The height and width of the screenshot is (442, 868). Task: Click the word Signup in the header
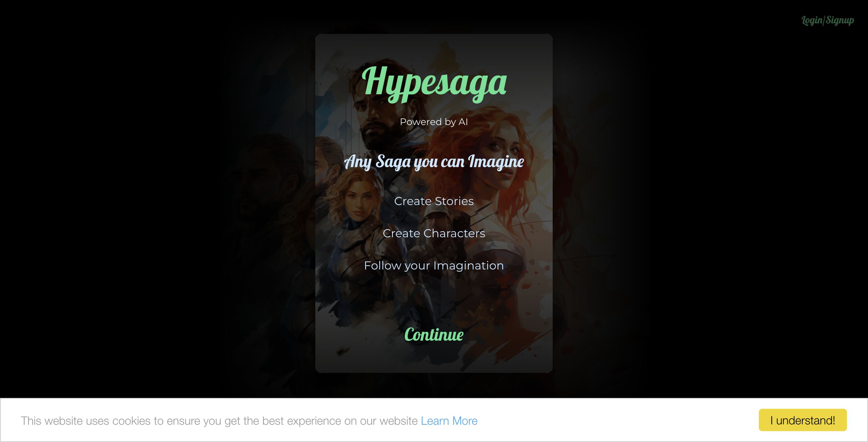[x=840, y=20]
